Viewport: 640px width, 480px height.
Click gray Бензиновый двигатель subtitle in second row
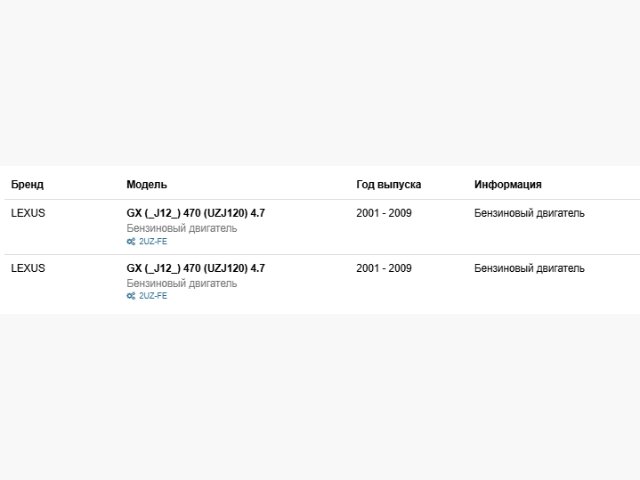(182, 283)
